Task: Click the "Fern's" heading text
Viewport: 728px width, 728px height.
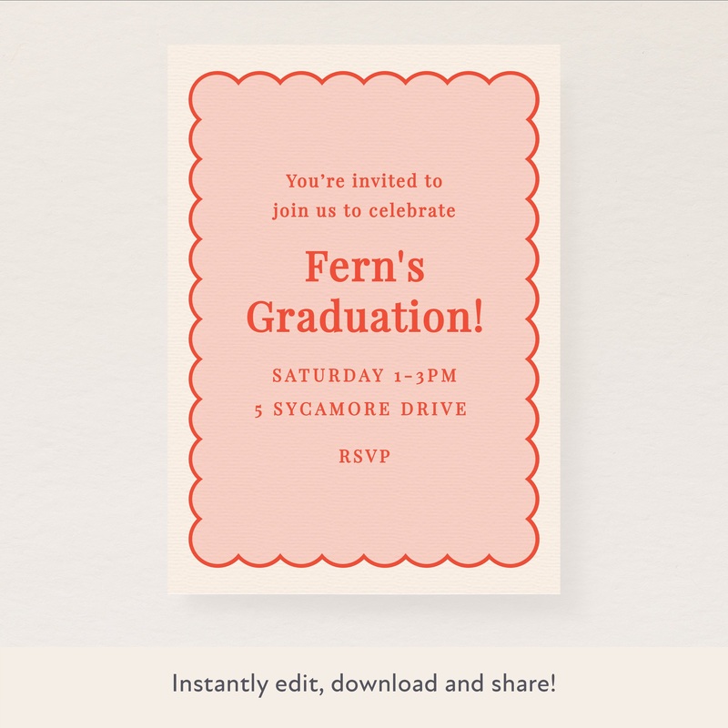Action: [364, 268]
